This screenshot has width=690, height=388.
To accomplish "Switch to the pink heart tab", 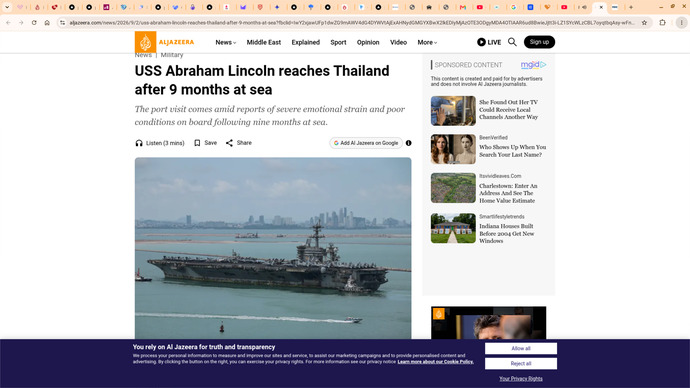I will [x=20, y=7].
